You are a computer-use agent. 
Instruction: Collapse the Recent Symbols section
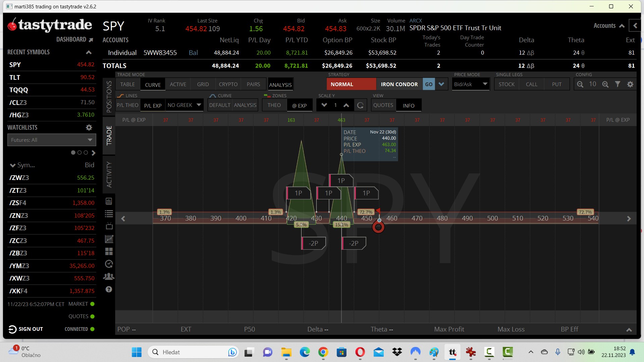click(89, 52)
